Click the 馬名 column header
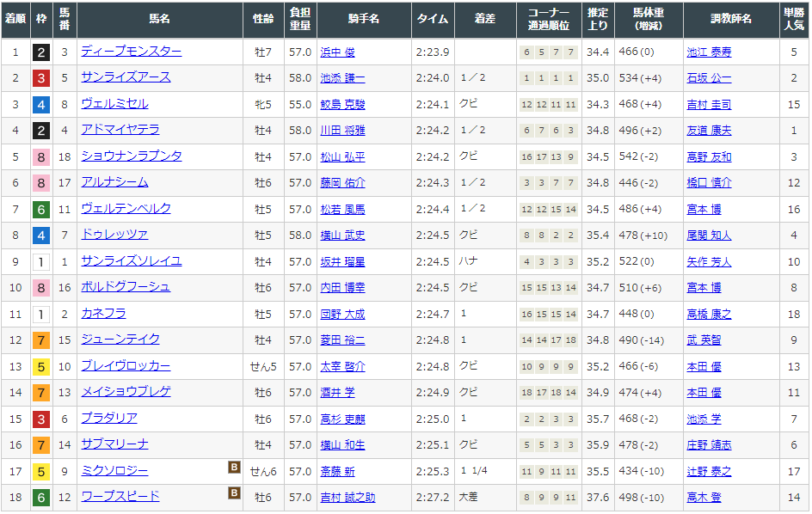 [159, 18]
